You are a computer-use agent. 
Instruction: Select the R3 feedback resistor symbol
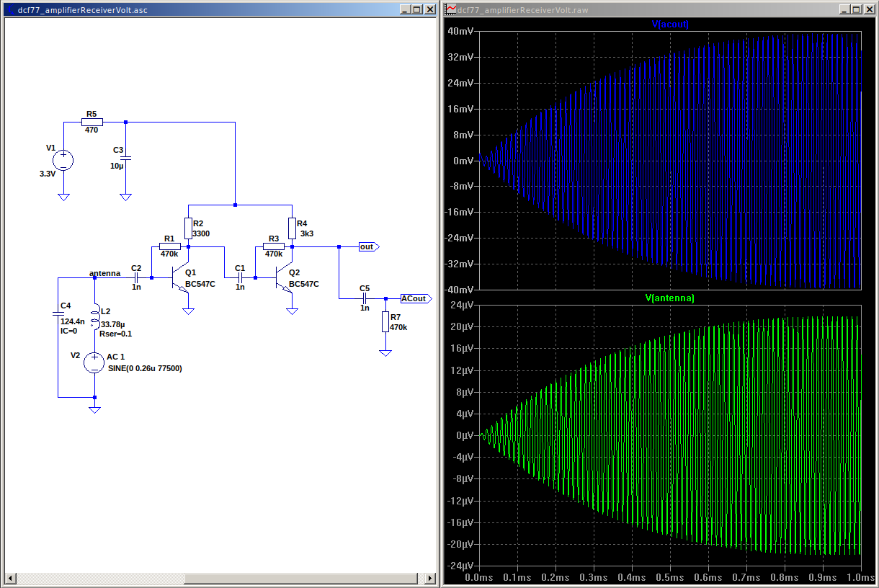pyautogui.click(x=274, y=246)
